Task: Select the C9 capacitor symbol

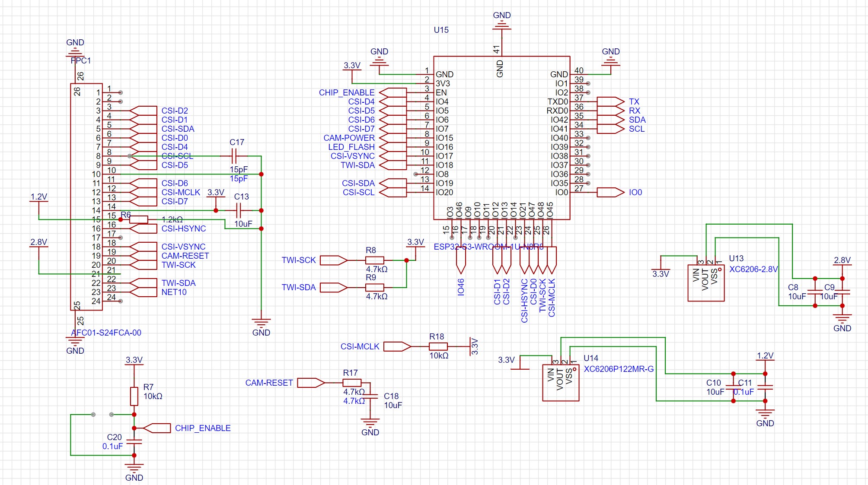Action: 842,292
